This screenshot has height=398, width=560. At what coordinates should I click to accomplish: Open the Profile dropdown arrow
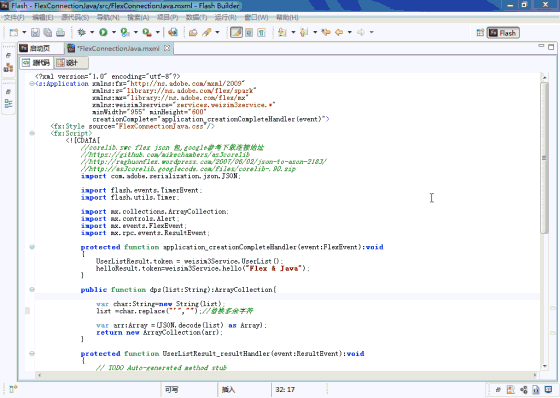(x=136, y=33)
